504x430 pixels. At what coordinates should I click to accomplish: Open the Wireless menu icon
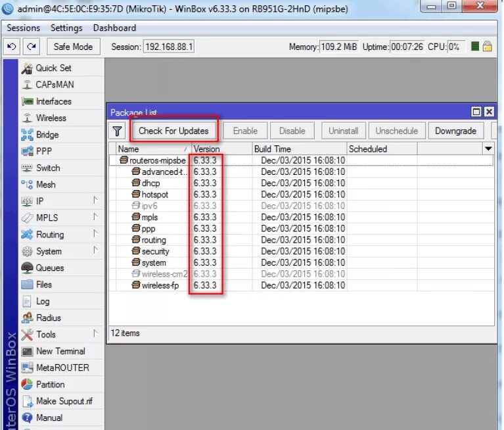tap(28, 118)
